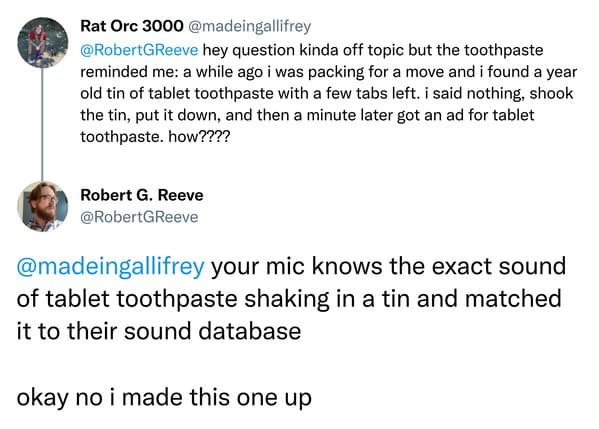Click the line "it to their sound database"
This screenshot has width=599, height=429.
[x=159, y=331]
